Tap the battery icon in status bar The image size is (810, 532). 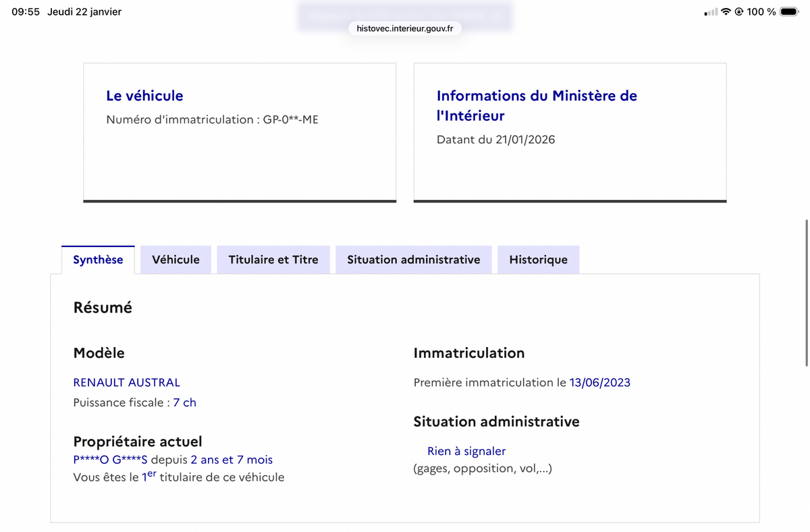click(789, 11)
